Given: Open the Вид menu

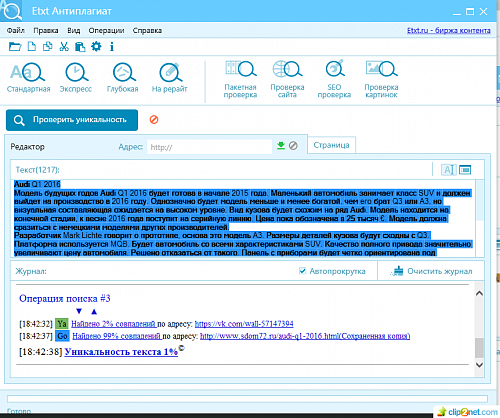Looking at the screenshot, I should [74, 30].
